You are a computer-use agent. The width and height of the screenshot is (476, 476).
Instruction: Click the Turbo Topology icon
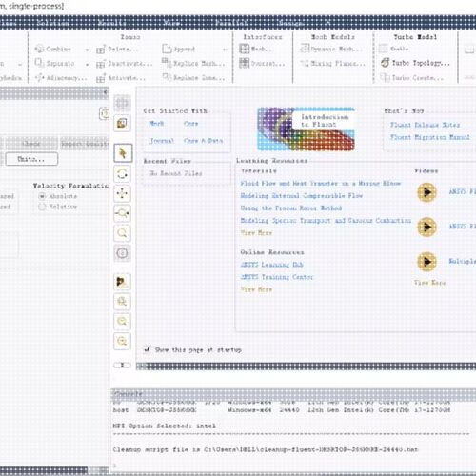385,63
